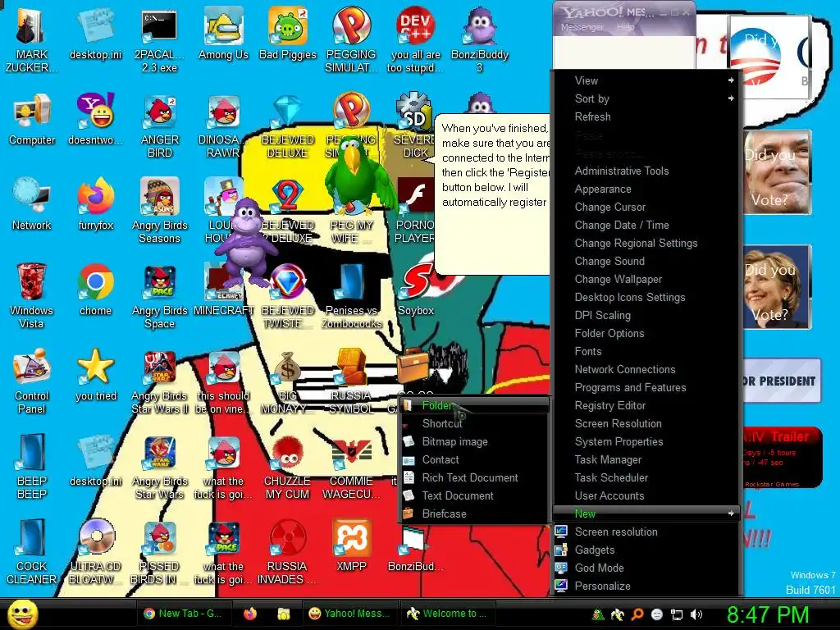The height and width of the screenshot is (630, 840).
Task: Click the McCain 'Did you Vote?' gadget
Action: click(x=777, y=172)
